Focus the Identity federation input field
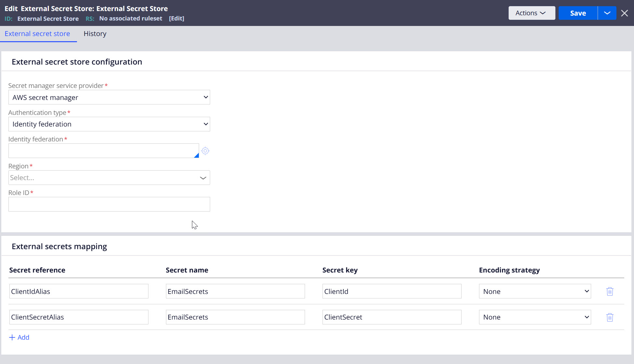Viewport: 634px width, 364px height. click(x=103, y=151)
